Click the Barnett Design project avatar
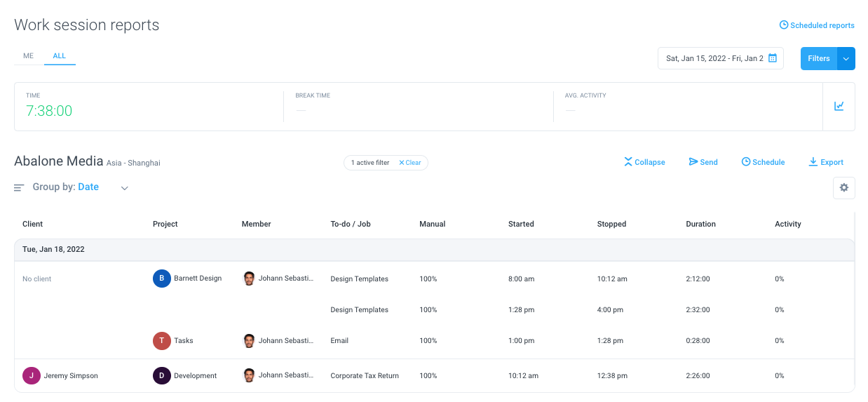The image size is (868, 402). point(162,279)
